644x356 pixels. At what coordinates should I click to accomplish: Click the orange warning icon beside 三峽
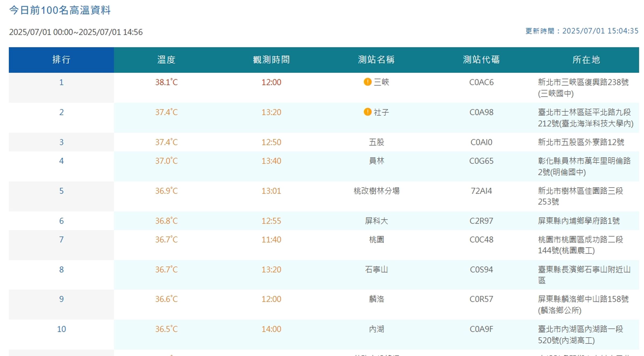click(x=367, y=82)
